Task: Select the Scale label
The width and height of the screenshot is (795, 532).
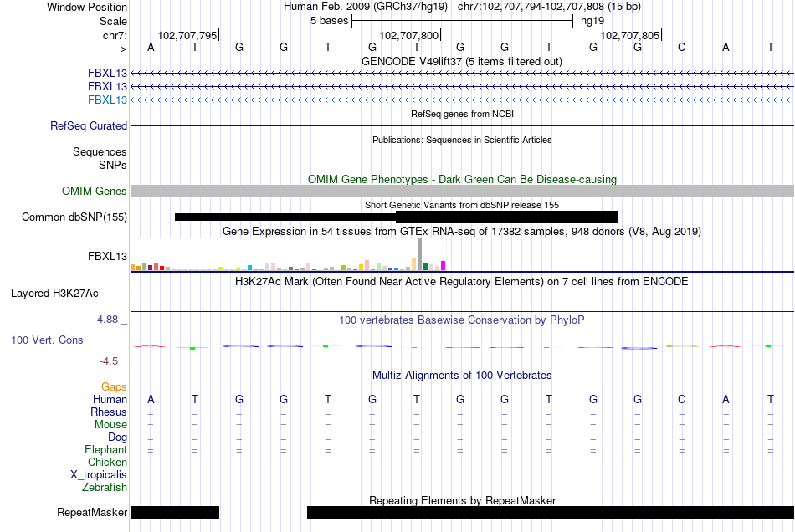Action: point(113,21)
